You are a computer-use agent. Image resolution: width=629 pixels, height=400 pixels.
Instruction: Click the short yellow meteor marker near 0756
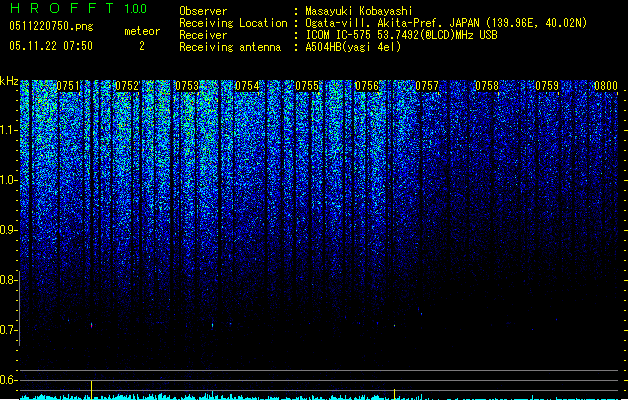[394, 394]
